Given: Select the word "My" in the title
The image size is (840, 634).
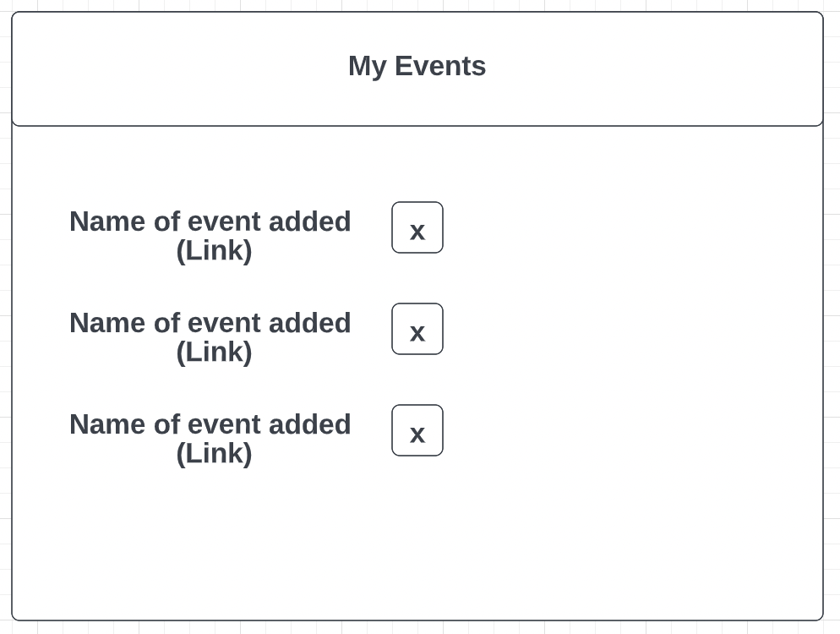Looking at the screenshot, I should pos(368,67).
